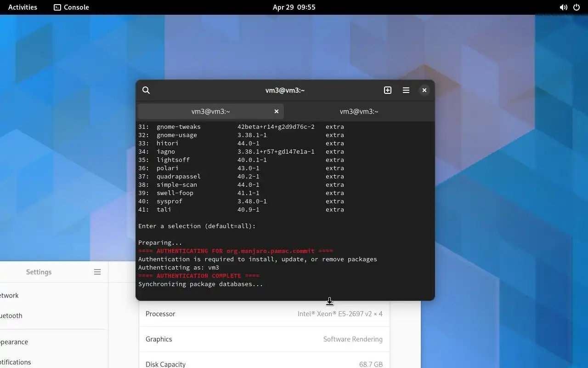The image size is (588, 368).
Task: Click the power icon in top bar
Action: pos(577,7)
